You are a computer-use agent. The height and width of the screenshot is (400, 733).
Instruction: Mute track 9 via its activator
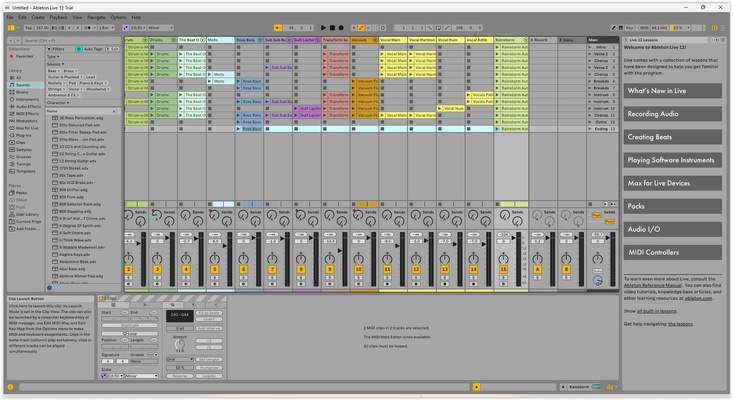coord(330,270)
